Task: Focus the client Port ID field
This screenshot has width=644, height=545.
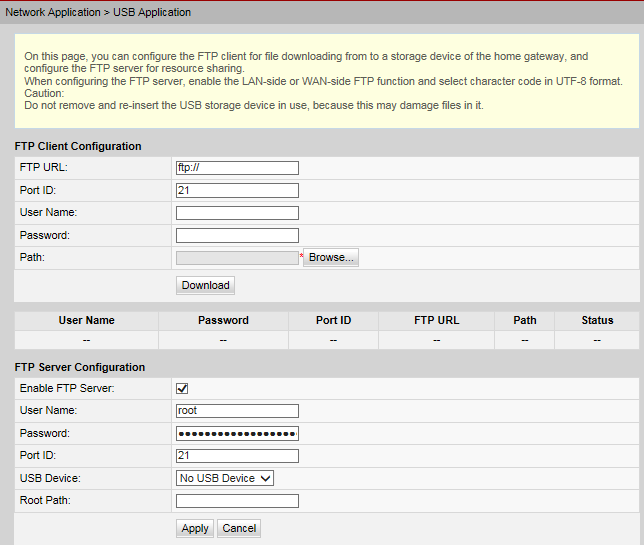Action: coord(237,190)
